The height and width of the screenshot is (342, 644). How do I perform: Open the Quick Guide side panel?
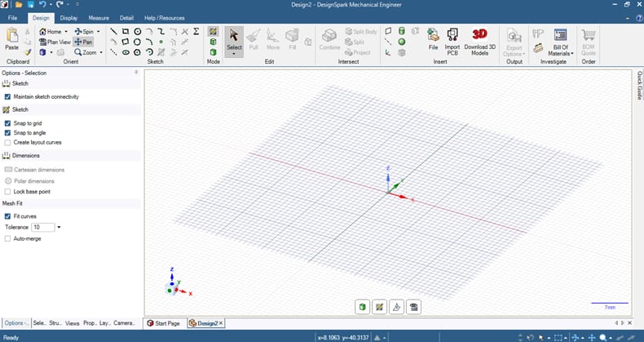[x=639, y=86]
